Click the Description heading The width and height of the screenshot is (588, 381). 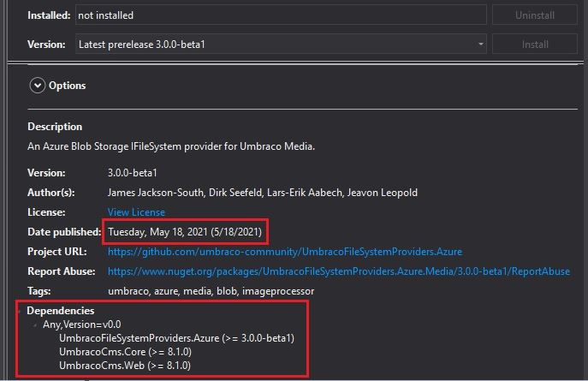pyautogui.click(x=55, y=127)
